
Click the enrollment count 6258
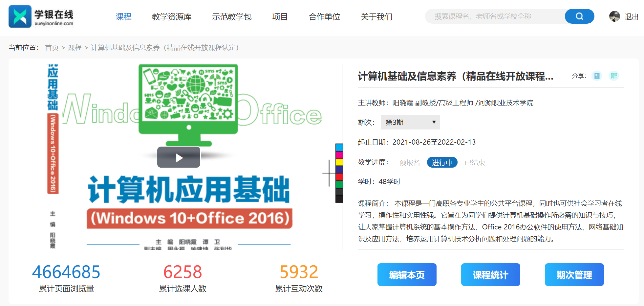coord(182,272)
